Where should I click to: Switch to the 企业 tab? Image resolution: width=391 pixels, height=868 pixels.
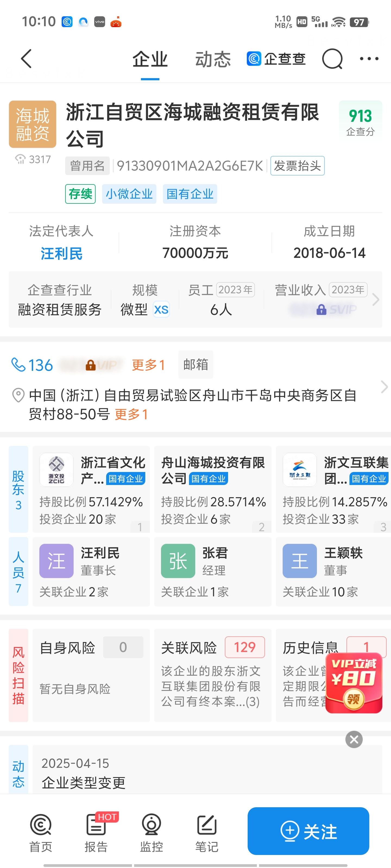point(150,59)
